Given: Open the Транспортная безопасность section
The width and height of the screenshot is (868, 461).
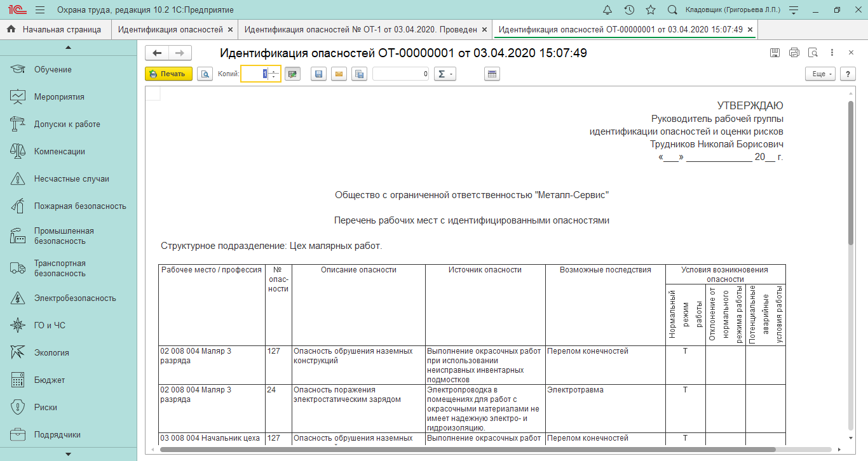Looking at the screenshot, I should [x=68, y=269].
